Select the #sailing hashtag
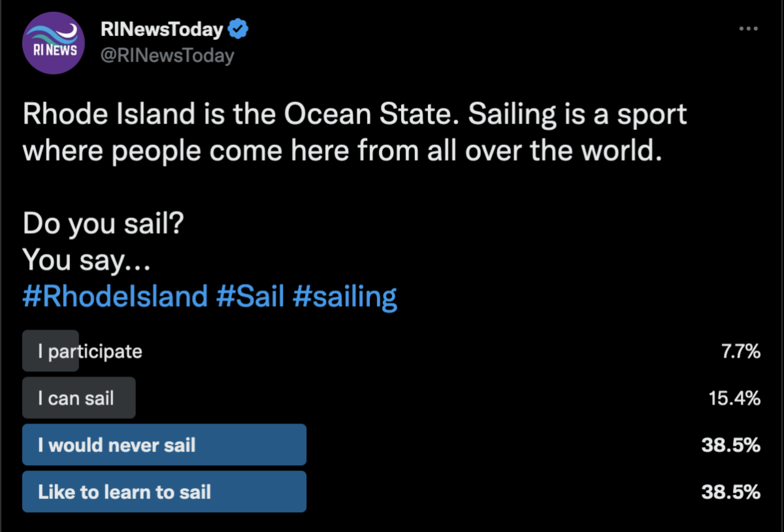This screenshot has width=784, height=532. click(x=345, y=296)
